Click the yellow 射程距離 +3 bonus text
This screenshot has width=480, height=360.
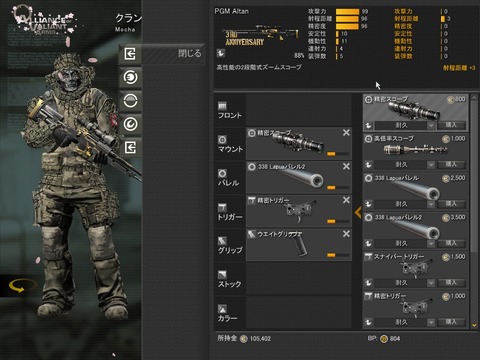pyautogui.click(x=459, y=68)
